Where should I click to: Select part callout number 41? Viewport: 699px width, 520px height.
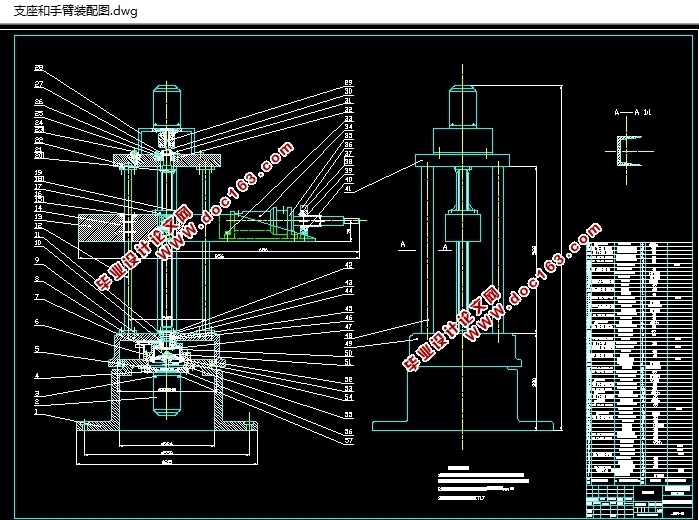(348, 188)
